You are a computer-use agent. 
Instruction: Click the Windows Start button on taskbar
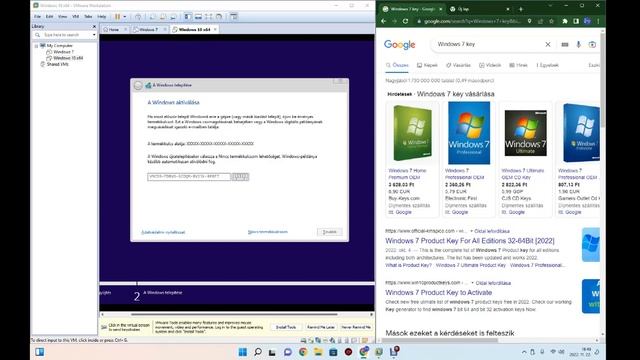pos(242,352)
